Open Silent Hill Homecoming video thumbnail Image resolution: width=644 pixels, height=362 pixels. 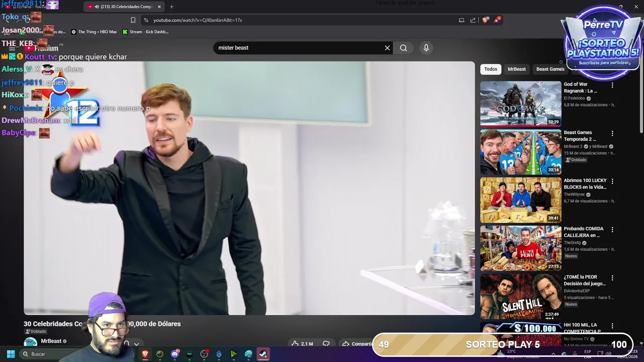click(x=520, y=296)
